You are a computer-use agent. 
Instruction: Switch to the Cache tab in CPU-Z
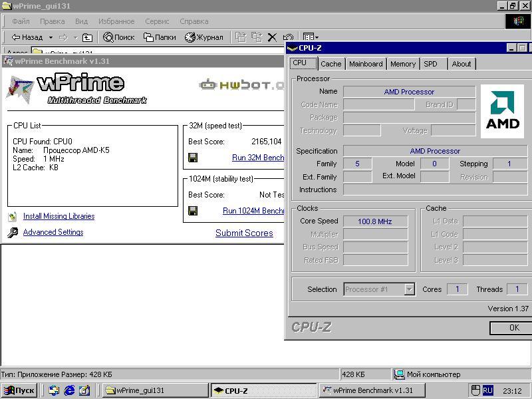[331, 64]
